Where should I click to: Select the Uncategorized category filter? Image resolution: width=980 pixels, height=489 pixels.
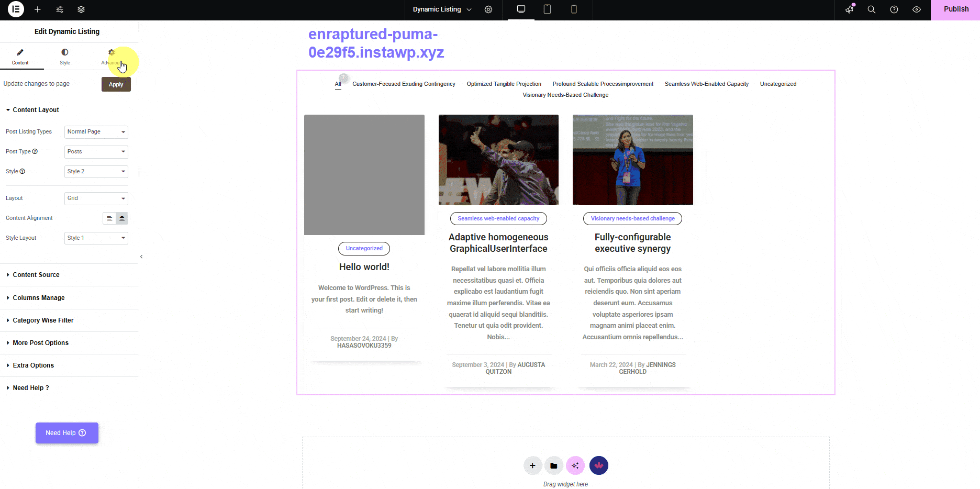coord(778,84)
